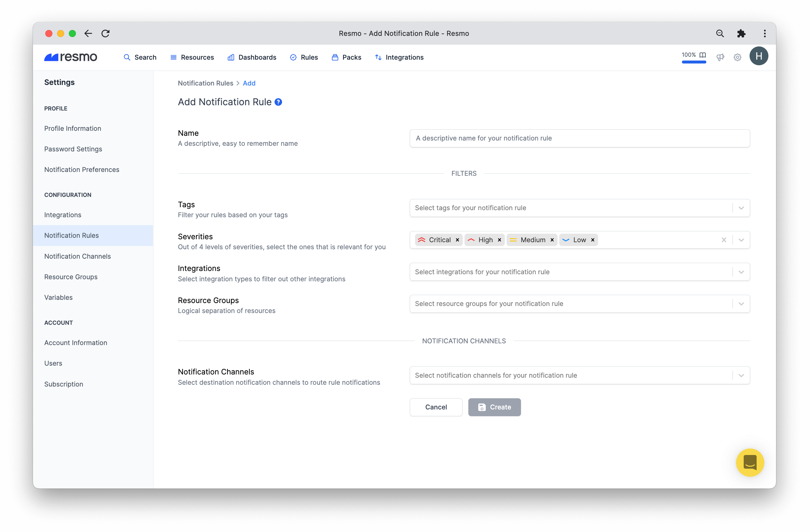The image size is (809, 532).
Task: Open the yellow chat support widget
Action: (750, 462)
